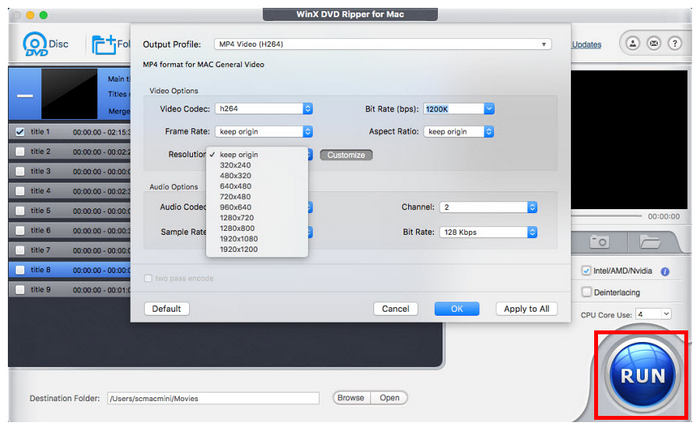
Task: Click the Destination Folder path field
Action: click(x=213, y=398)
